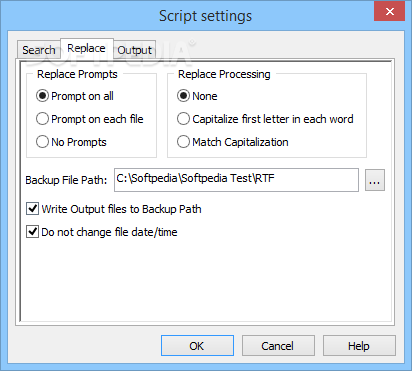Click the Replace Processing group heading
The image size is (412, 371).
[x=224, y=74]
